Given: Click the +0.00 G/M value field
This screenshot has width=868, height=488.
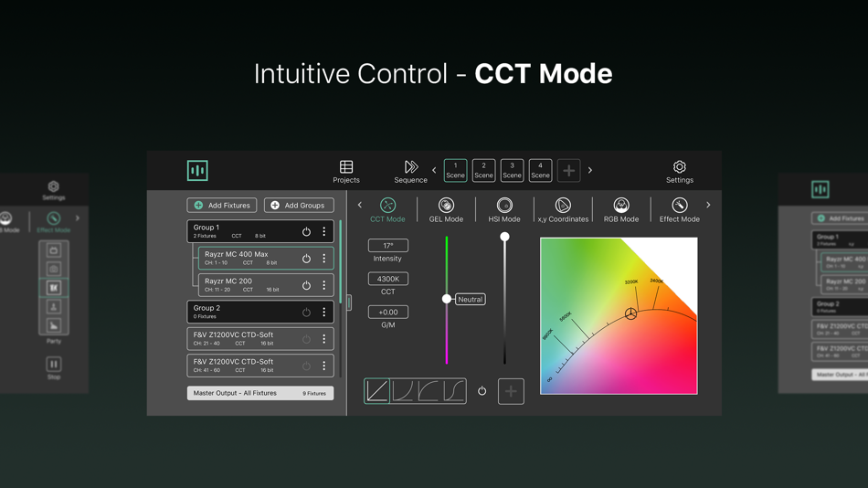Looking at the screenshot, I should (387, 312).
